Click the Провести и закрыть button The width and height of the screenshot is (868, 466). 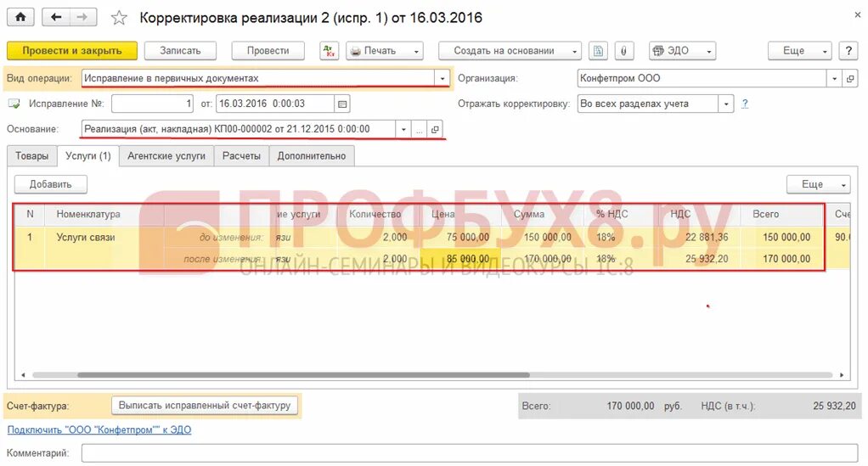[72, 51]
